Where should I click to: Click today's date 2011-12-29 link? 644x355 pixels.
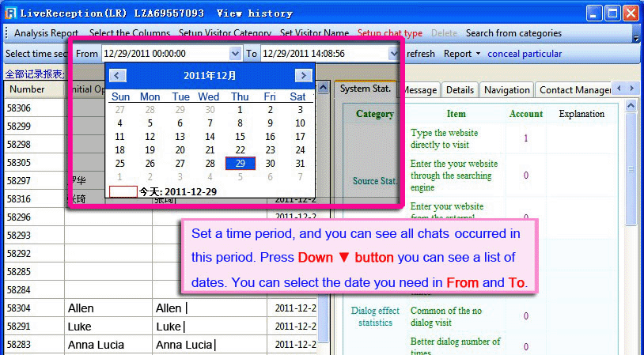pos(178,191)
